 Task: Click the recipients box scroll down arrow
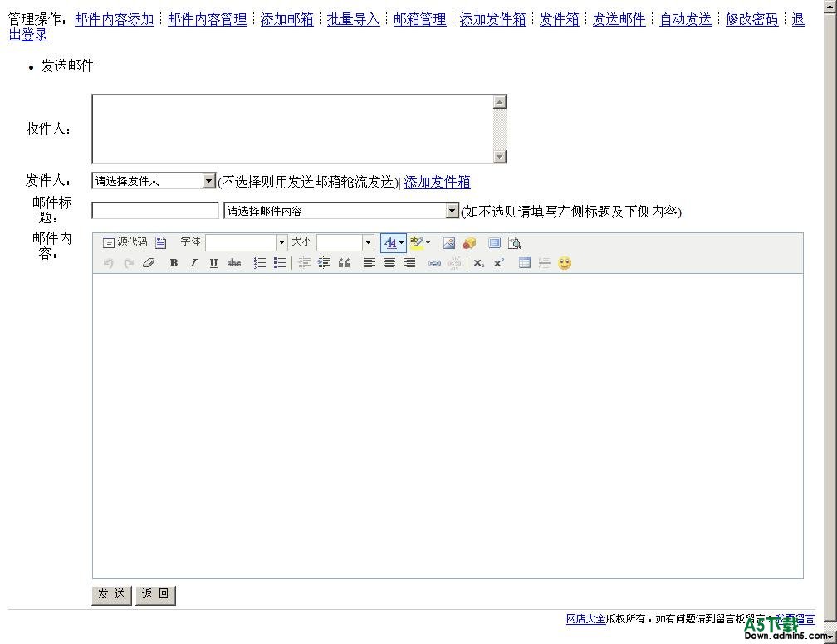[x=500, y=156]
